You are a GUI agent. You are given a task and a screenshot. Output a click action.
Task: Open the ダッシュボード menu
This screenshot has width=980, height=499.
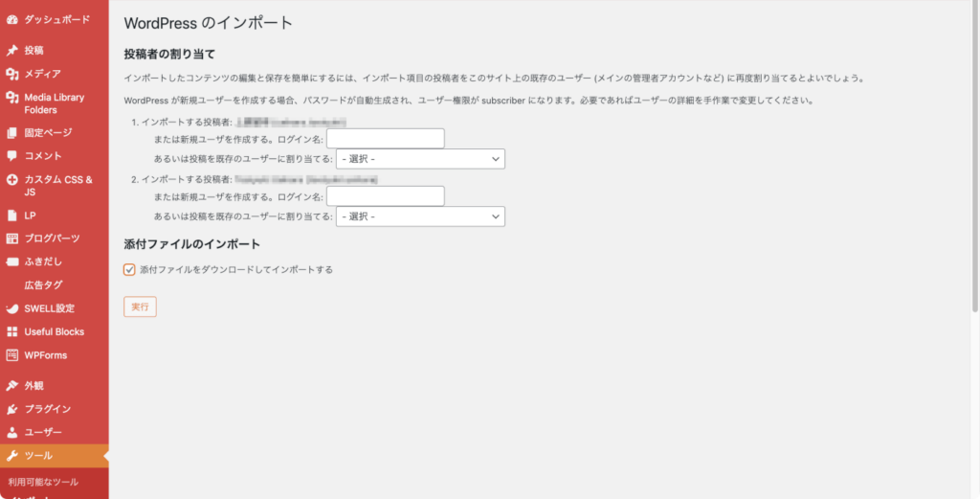(x=55, y=20)
